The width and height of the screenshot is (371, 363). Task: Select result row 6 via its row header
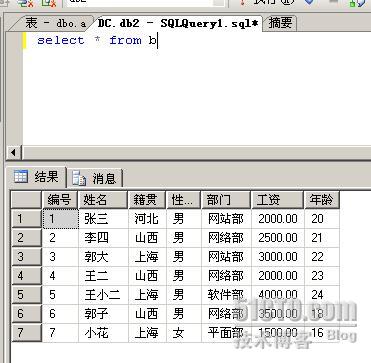(26, 314)
